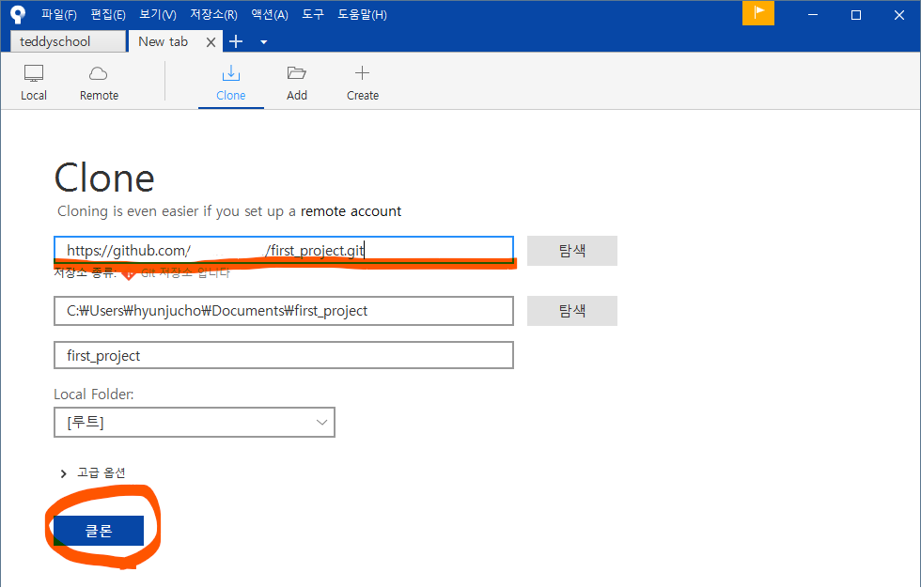Click the Local Folder: label
This screenshot has height=588, width=921.
tap(94, 395)
